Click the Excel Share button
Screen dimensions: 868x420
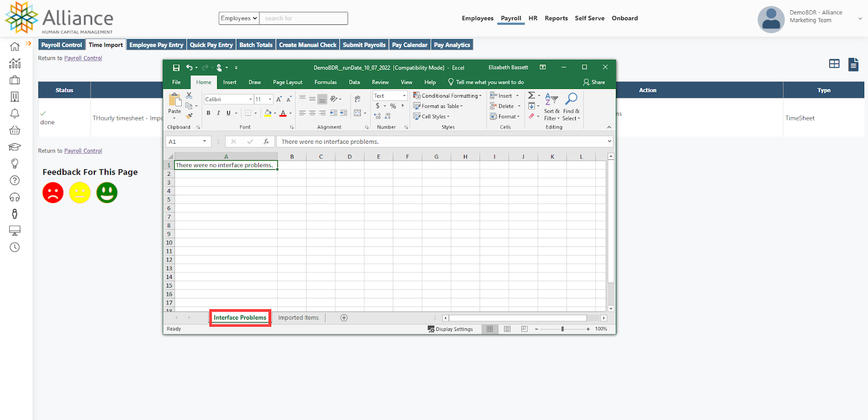coord(594,82)
